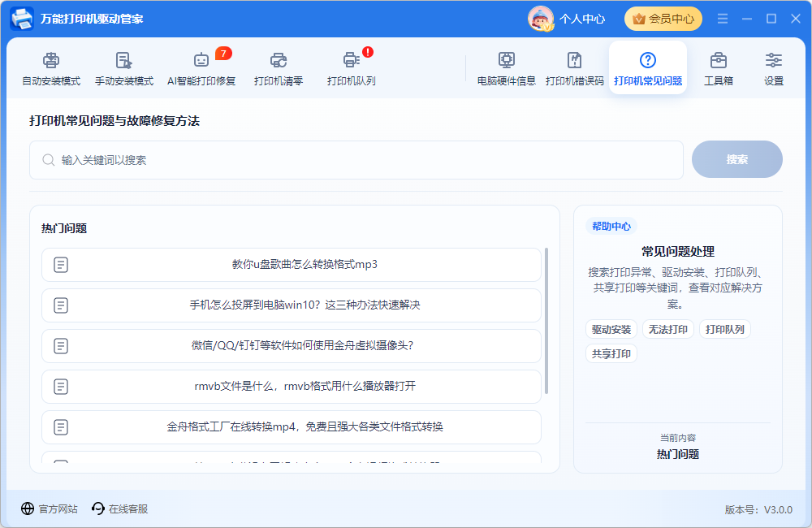Screen dimensions: 812x528
Task: Open article 教你u盘歌曲怎么转换格式mp3
Action: 292,265
